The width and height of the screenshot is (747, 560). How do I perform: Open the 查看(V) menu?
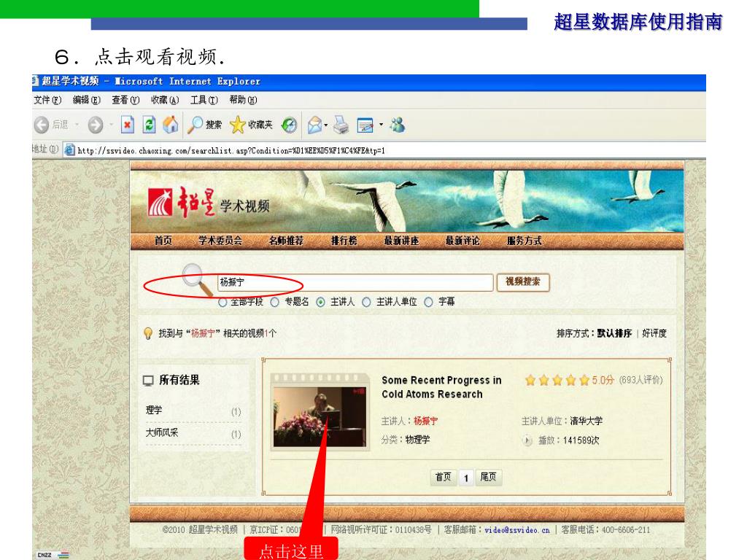pos(125,100)
